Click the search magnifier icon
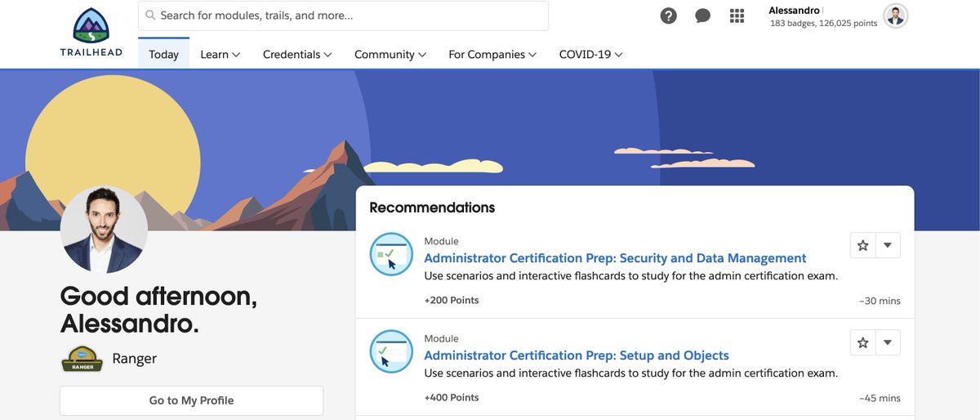Viewport: 980px width, 420px height. click(150, 16)
